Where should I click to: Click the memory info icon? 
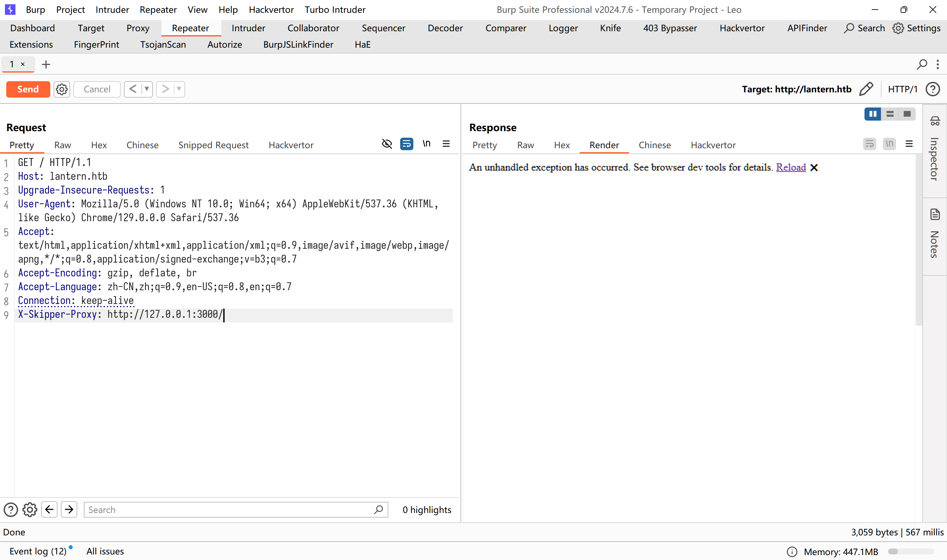click(x=792, y=552)
